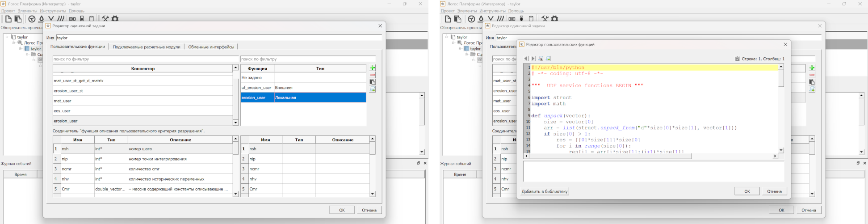868x224 pixels.
Task: Switch to 'Подключаемые расчетные модули' tab
Action: 147,46
